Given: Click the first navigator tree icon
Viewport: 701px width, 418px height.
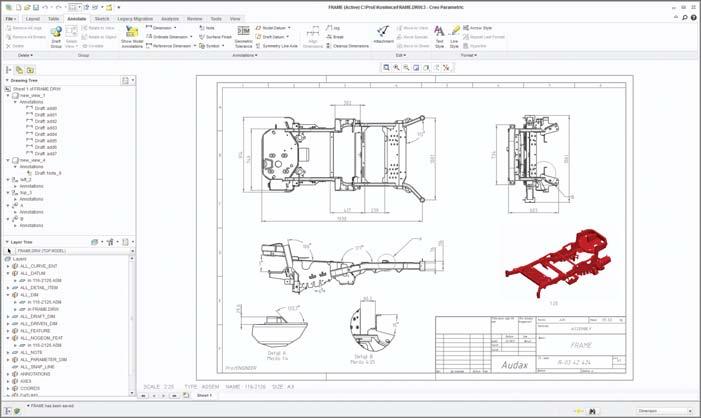Looking at the screenshot, I should 8,70.
